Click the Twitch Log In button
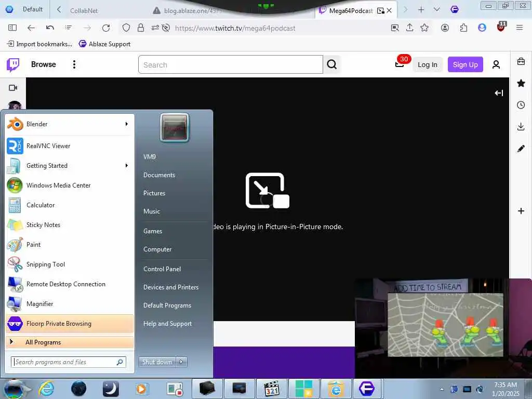 tap(427, 64)
